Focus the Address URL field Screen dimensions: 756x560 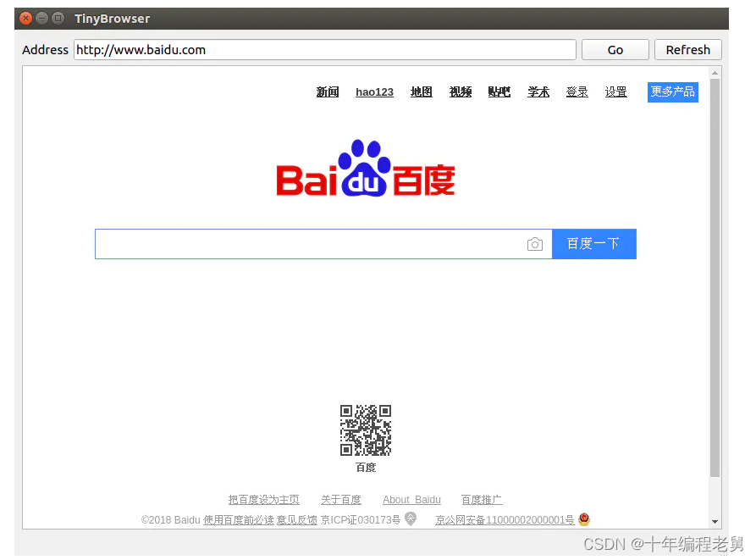tap(325, 50)
